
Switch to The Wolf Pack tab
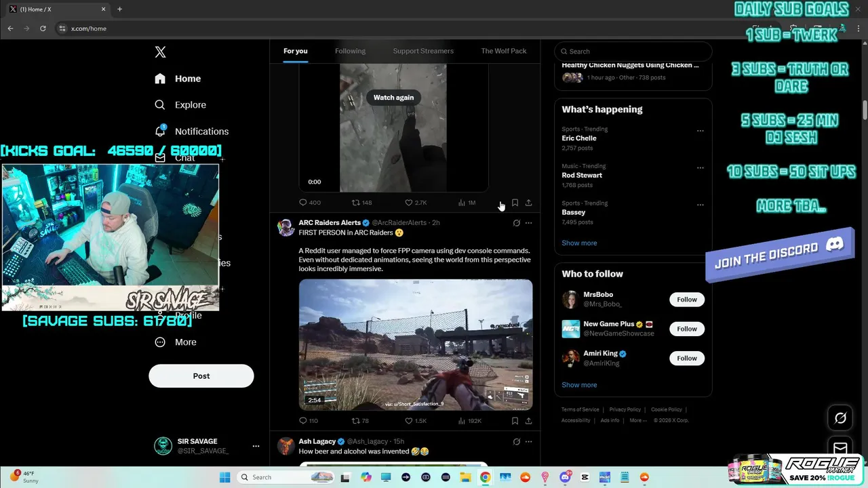tap(504, 52)
